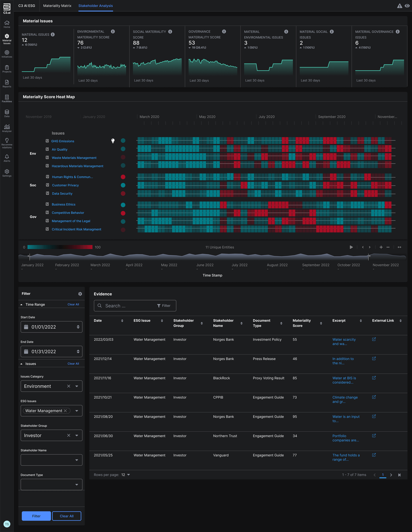Click the info icon for Social Materiality Score
Screen dimensions: 412x532
pos(170,31)
